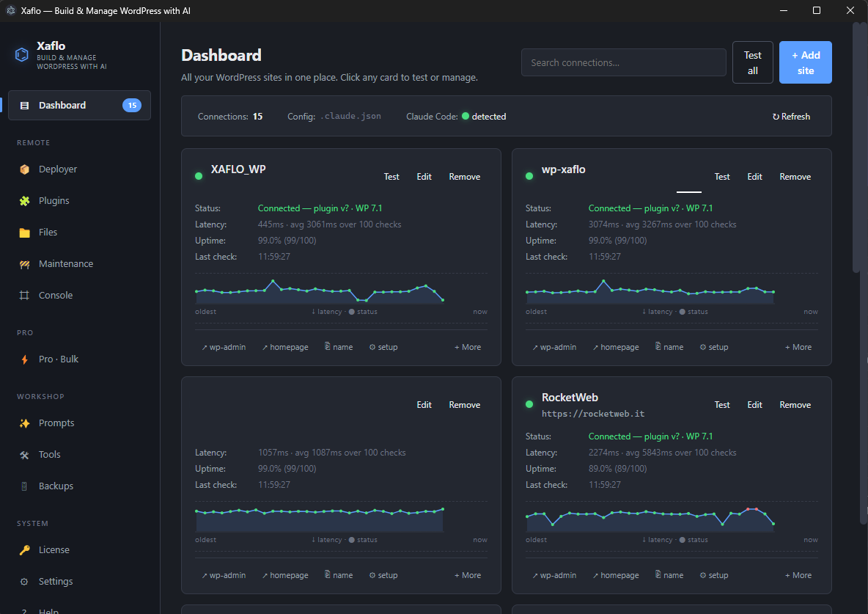Open the Files folder icon
Image resolution: width=868 pixels, height=614 pixels.
(24, 233)
